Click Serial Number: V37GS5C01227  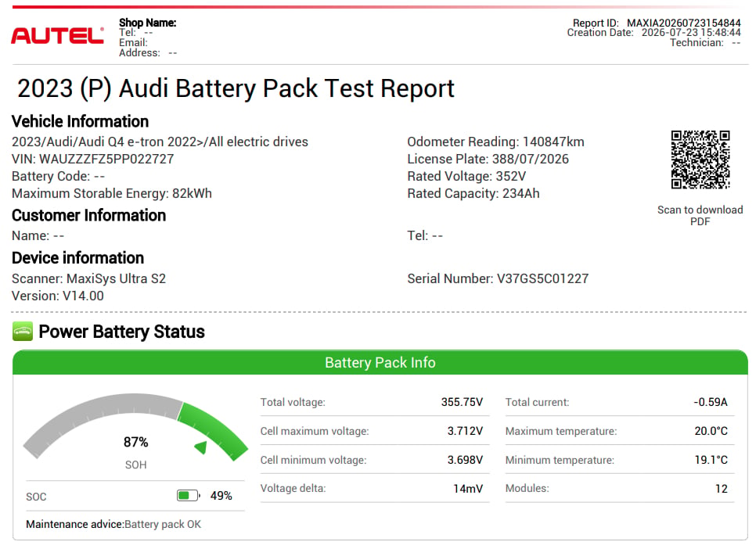498,278
